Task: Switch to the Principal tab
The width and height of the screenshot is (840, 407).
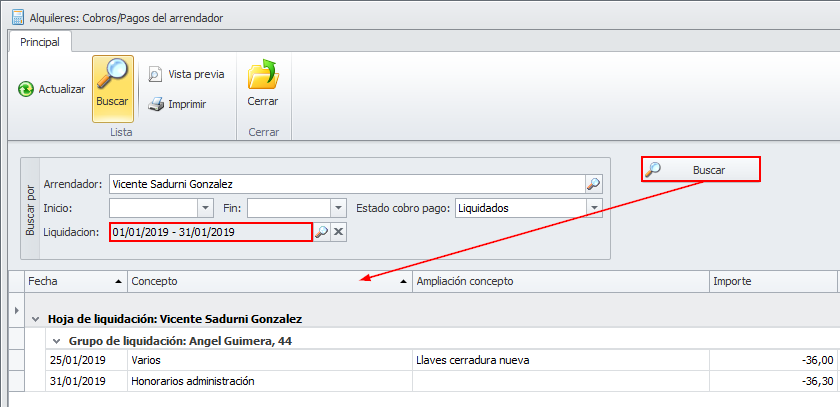Action: [x=40, y=42]
